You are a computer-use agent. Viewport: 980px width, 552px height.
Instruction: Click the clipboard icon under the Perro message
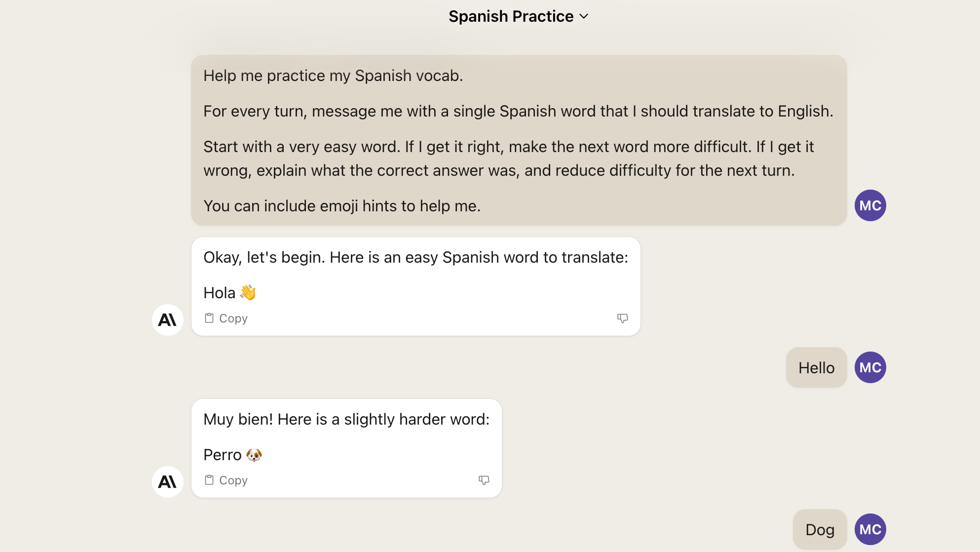209,480
